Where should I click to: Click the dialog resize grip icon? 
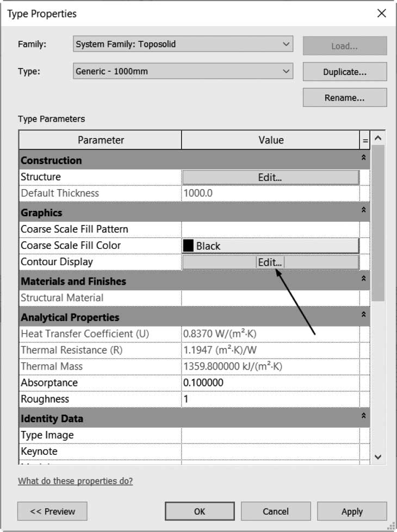click(x=391, y=526)
